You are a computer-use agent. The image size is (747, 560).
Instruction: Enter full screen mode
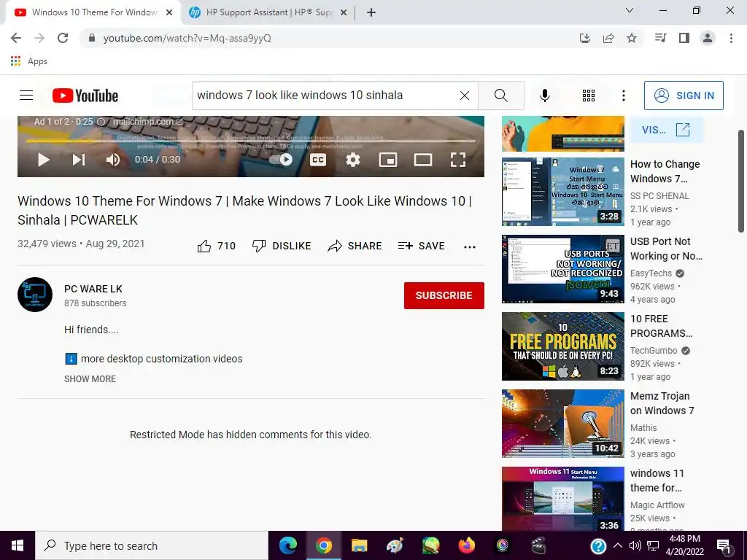pyautogui.click(x=458, y=160)
